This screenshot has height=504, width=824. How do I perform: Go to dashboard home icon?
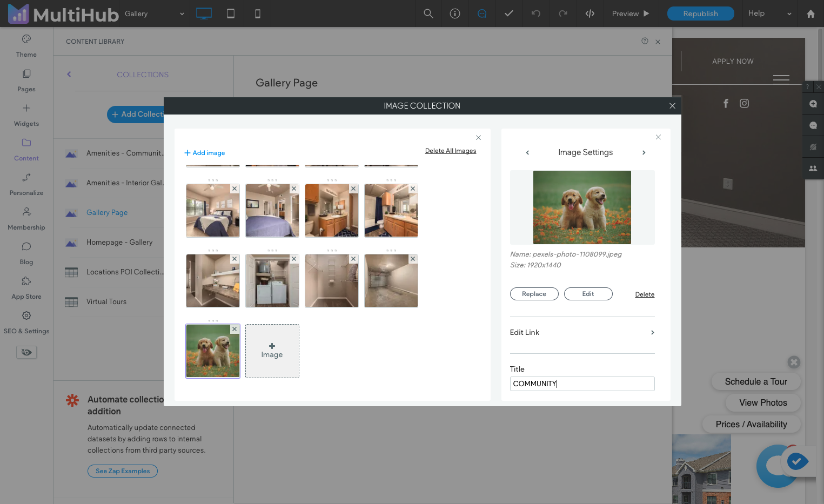pos(810,14)
